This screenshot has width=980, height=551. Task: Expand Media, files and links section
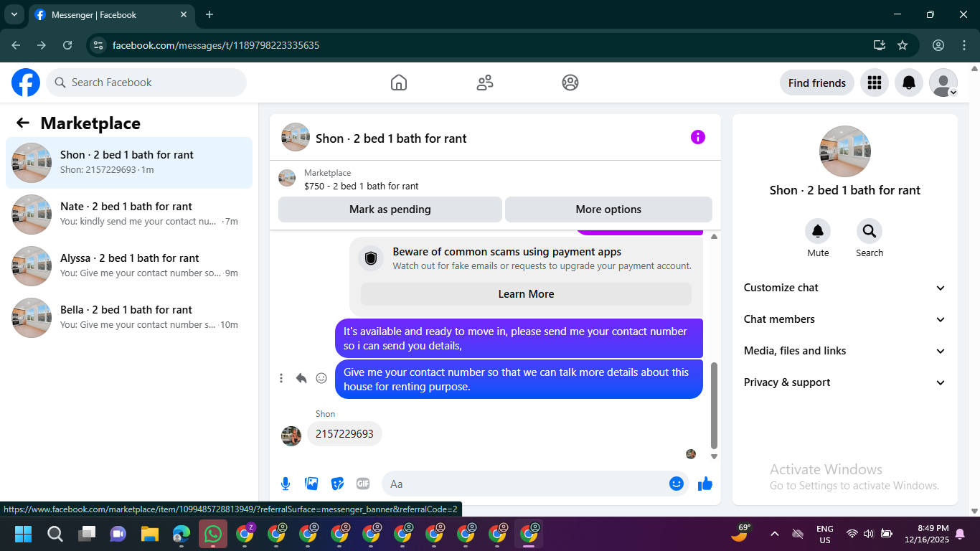pyautogui.click(x=845, y=351)
